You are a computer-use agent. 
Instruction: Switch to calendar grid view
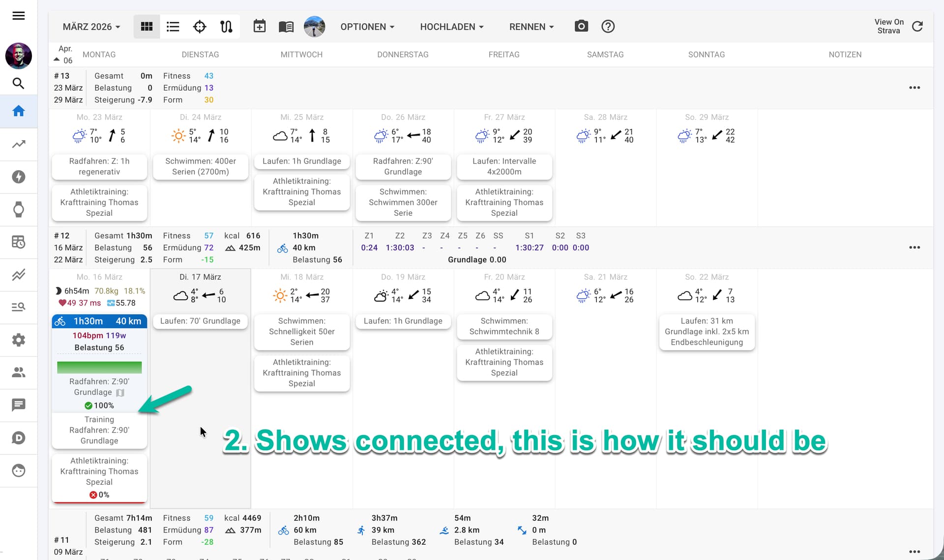(147, 27)
